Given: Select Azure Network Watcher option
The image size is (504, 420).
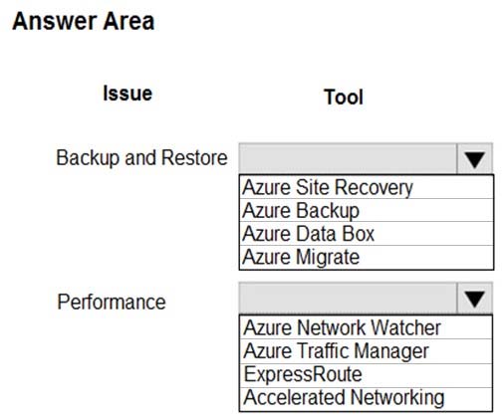Looking at the screenshot, I should pyautogui.click(x=366, y=327).
